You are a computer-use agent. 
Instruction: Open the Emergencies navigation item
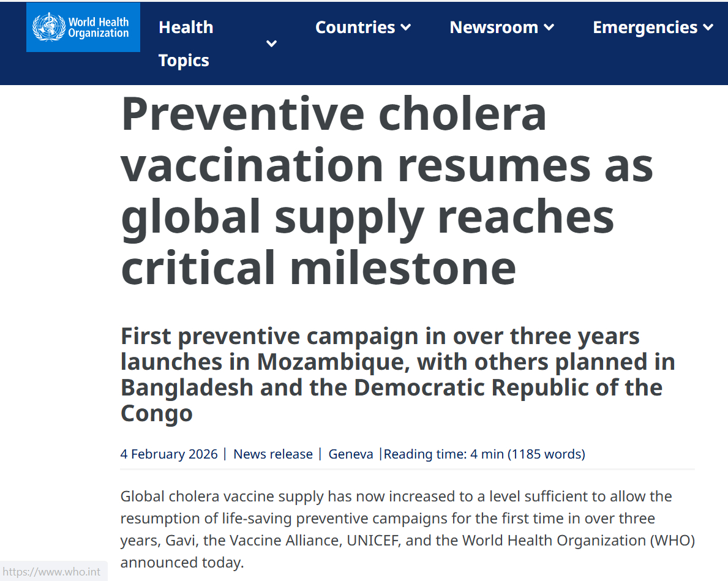pyautogui.click(x=645, y=28)
